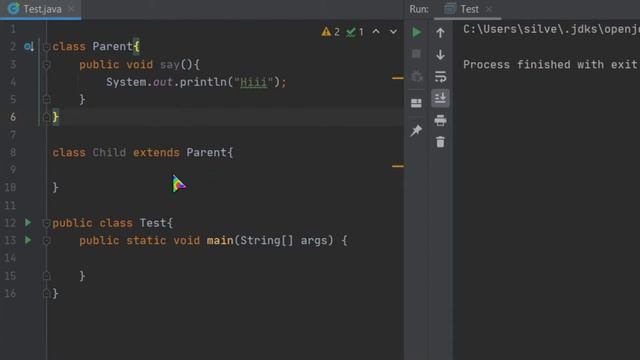640x360 pixels.
Task: Run main method from line 13 gutter arrow
Action: [x=28, y=240]
